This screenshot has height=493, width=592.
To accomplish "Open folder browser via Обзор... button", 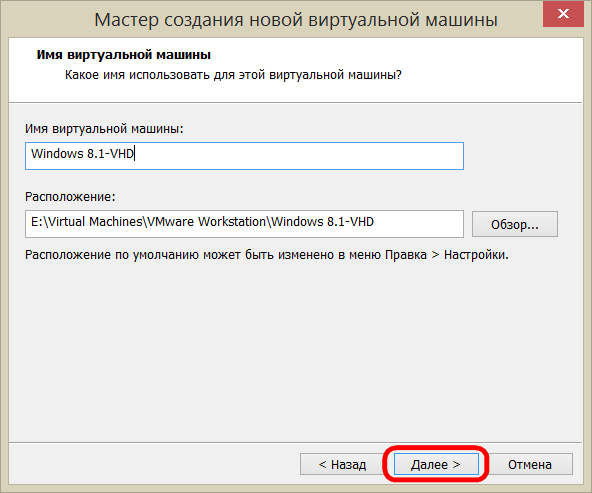I will 515,224.
